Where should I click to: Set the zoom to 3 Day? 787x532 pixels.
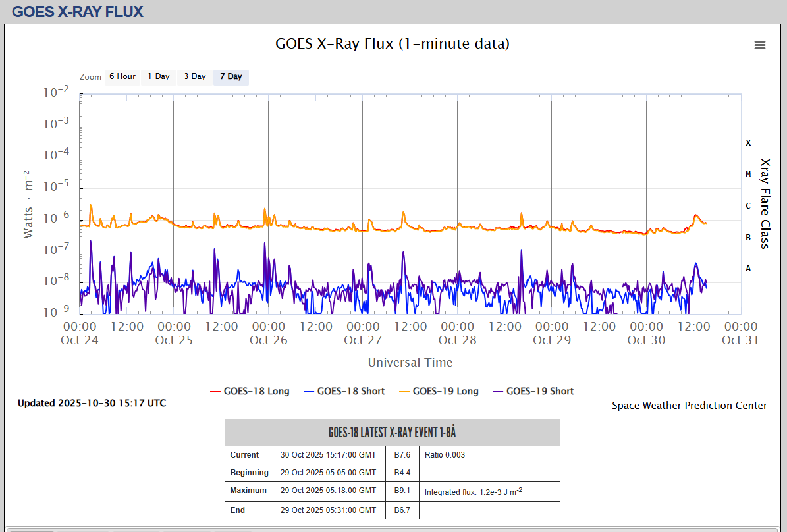194,76
